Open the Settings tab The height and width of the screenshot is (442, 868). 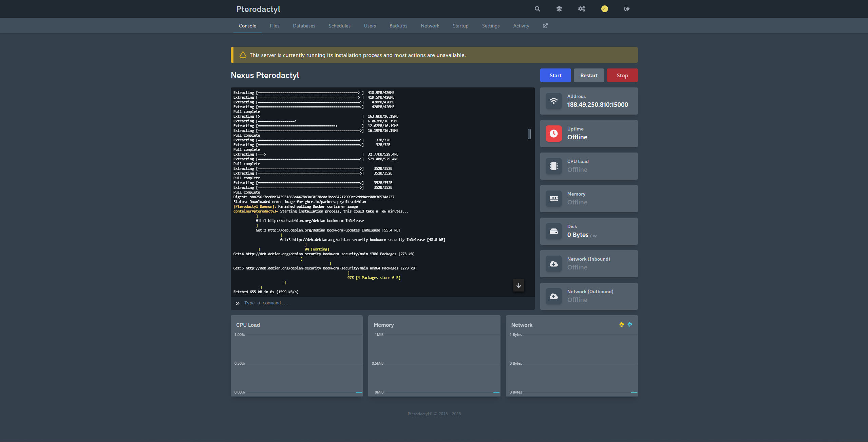(x=491, y=26)
